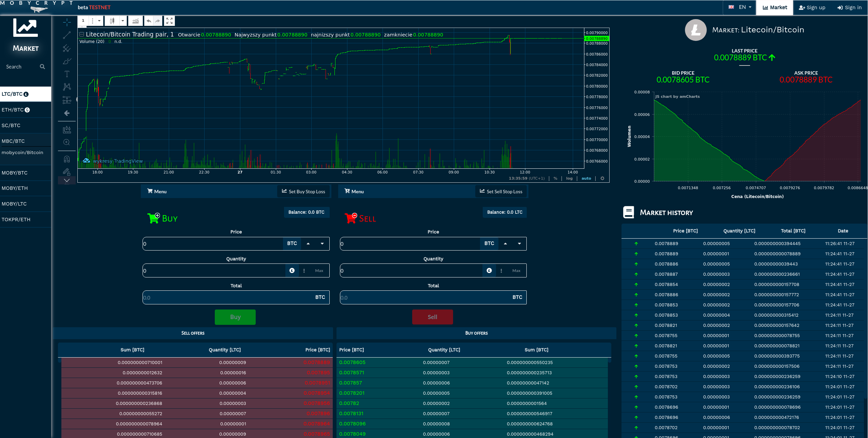Select the brush drawing tool
This screenshot has width=868, height=438.
67,61
